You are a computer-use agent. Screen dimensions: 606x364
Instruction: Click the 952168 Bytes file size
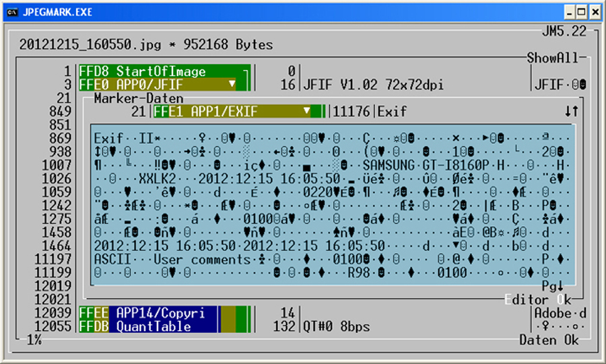[228, 45]
